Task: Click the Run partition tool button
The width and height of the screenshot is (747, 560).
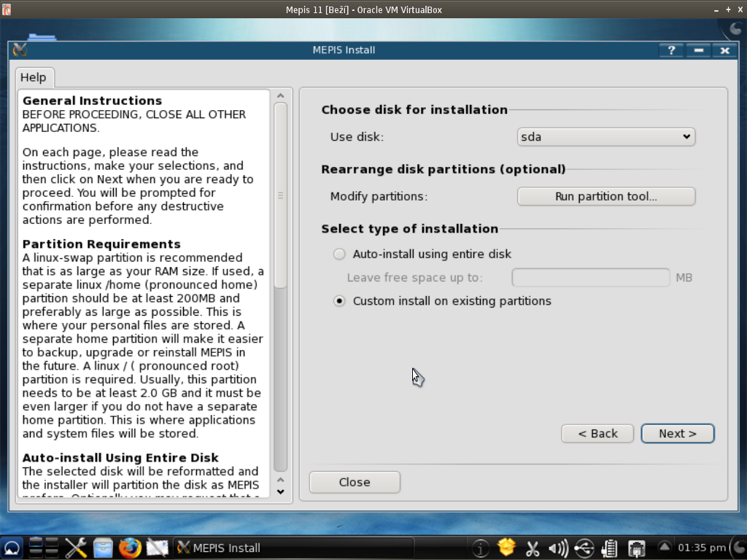Action: (606, 197)
